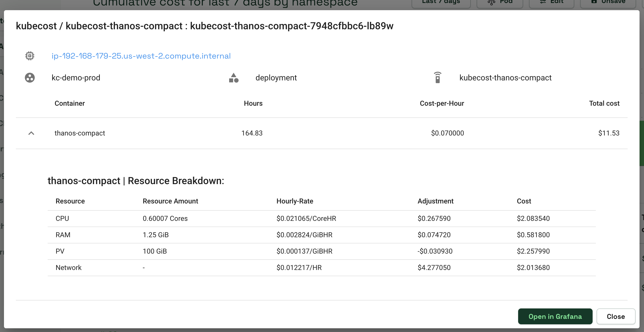This screenshot has height=332, width=644.
Task: Select the deployment controller type text
Action: click(x=276, y=78)
